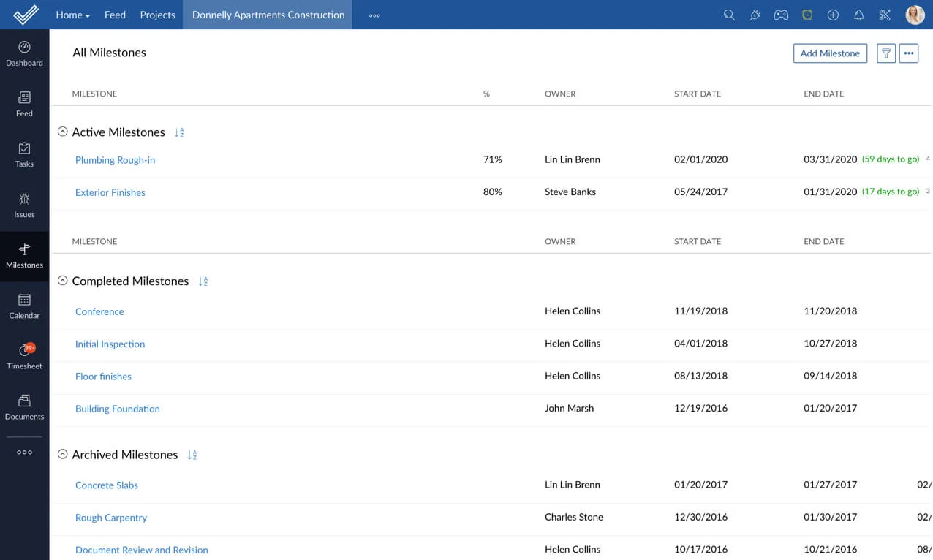Viewport: 933px width, 560px height.
Task: Click the plus circle quick-add icon
Action: click(x=833, y=15)
